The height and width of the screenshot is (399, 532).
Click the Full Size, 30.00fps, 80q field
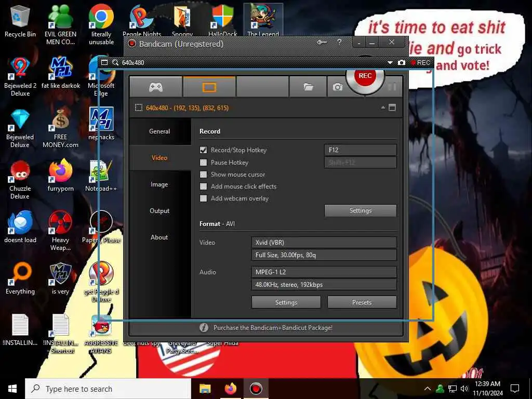324,255
